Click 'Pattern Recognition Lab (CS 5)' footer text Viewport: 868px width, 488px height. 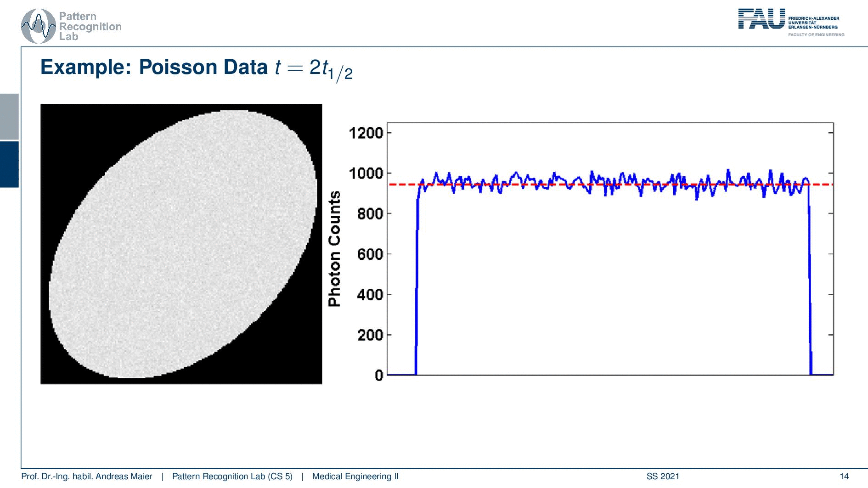(232, 477)
